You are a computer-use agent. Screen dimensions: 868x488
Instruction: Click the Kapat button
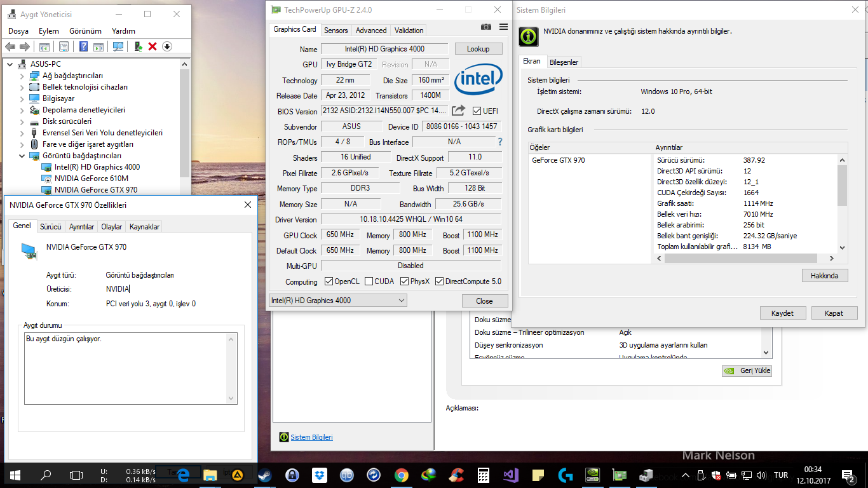(x=834, y=313)
